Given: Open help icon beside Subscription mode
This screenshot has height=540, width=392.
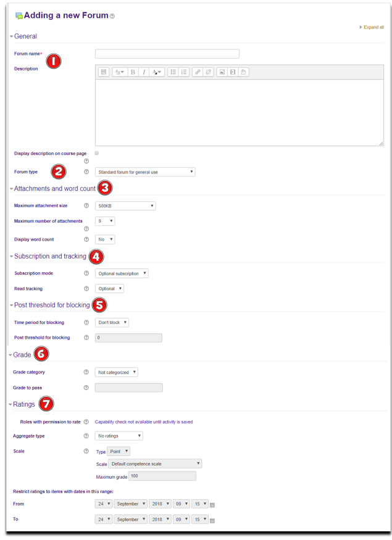Looking at the screenshot, I should [86, 273].
